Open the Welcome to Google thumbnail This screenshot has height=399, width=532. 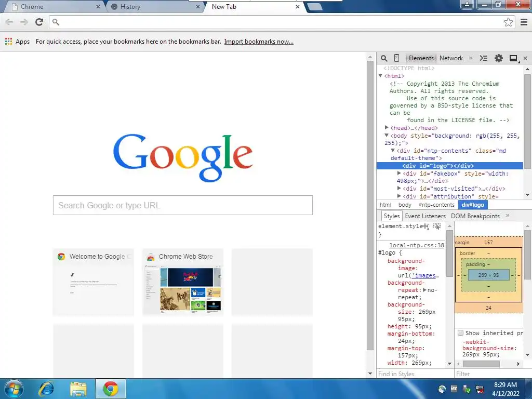94,282
